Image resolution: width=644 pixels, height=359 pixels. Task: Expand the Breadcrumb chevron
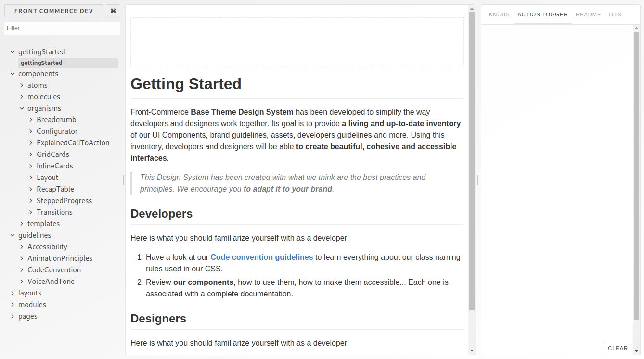[x=31, y=120]
